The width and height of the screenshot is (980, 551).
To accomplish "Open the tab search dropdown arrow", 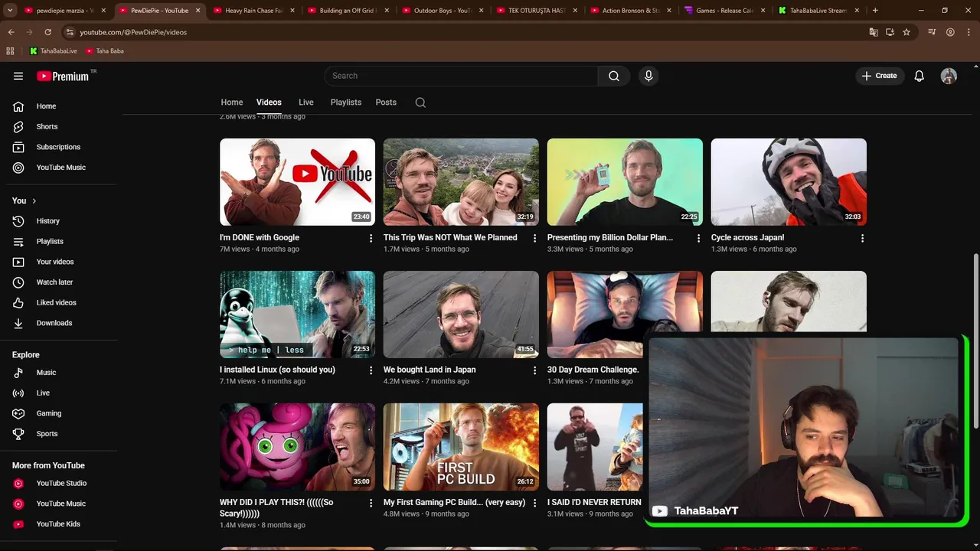I will pos(10,11).
